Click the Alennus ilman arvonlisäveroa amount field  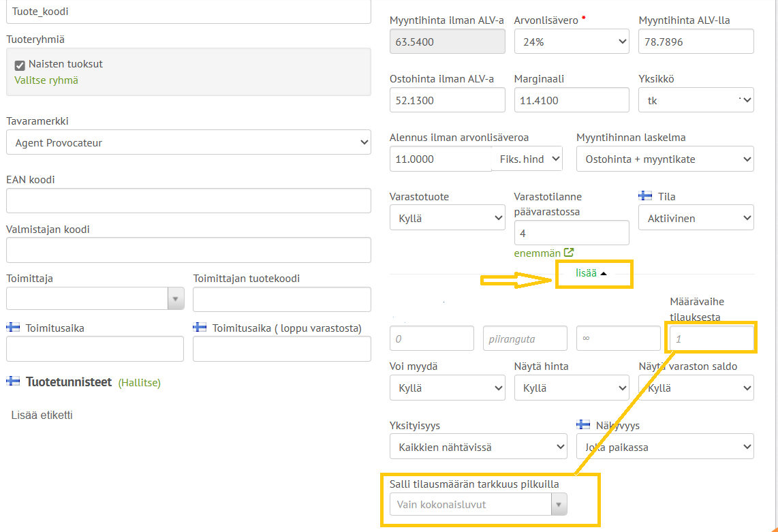click(x=441, y=159)
